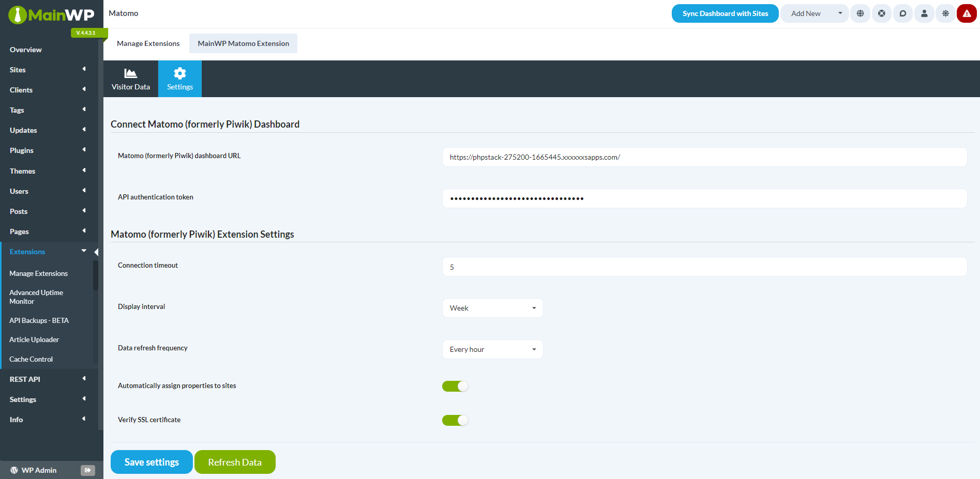This screenshot has width=980, height=479.
Task: Toggle Verify SSL certificate switch
Action: (455, 420)
